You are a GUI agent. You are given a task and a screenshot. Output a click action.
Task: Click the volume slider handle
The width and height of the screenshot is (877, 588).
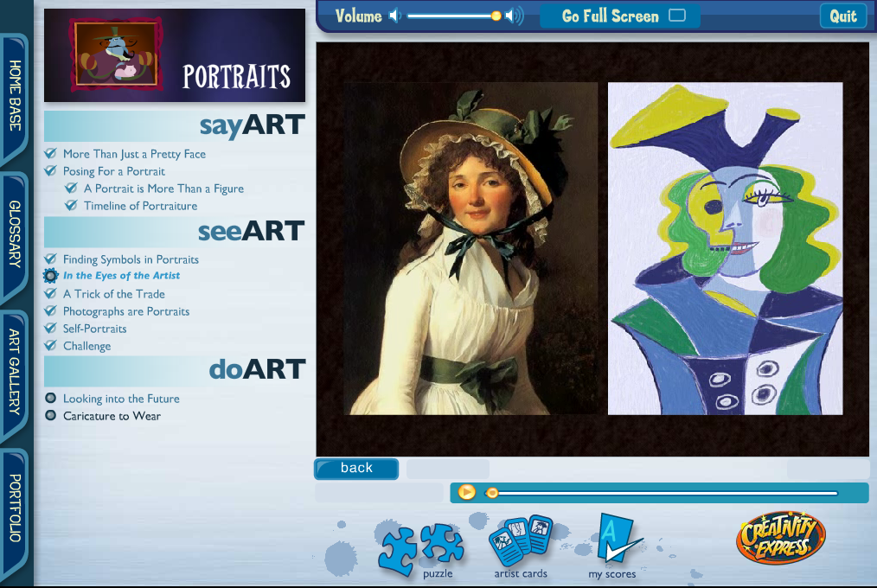(x=496, y=16)
